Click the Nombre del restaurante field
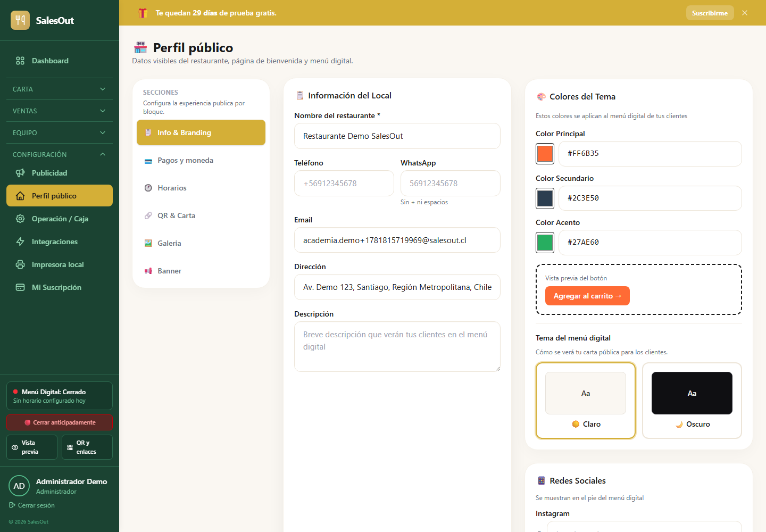The image size is (766, 532). (x=397, y=136)
